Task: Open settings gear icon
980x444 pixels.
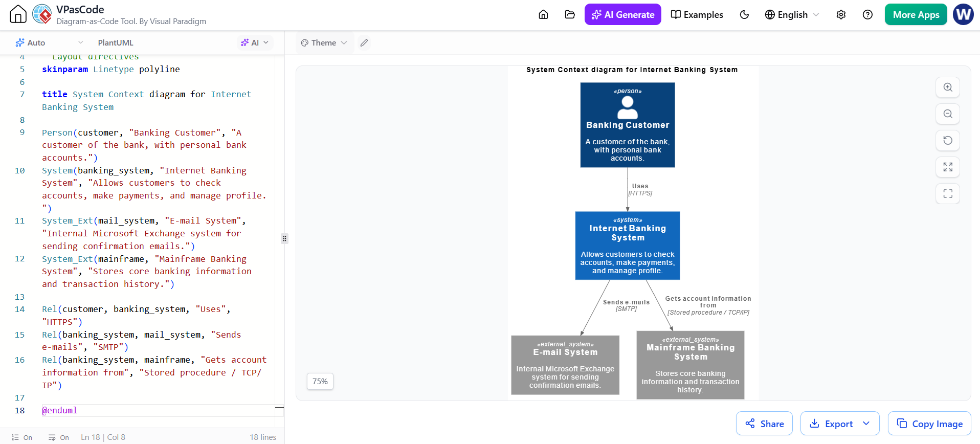Action: coord(841,14)
